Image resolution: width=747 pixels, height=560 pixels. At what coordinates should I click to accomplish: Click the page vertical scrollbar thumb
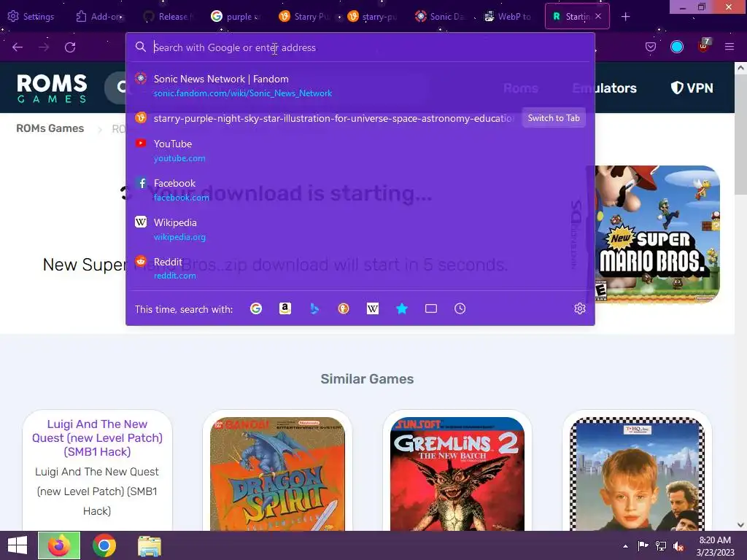740,134
